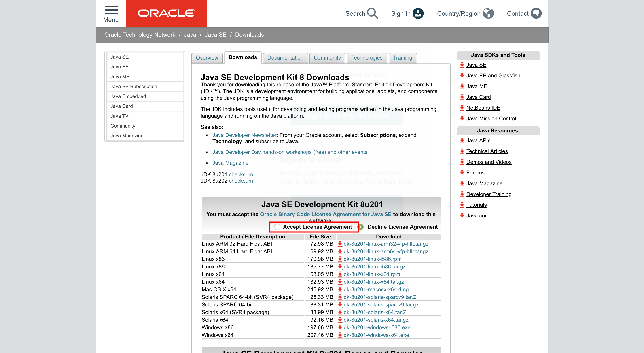
Task: Click download arrow next to NetBeans IDE
Action: [x=462, y=108]
